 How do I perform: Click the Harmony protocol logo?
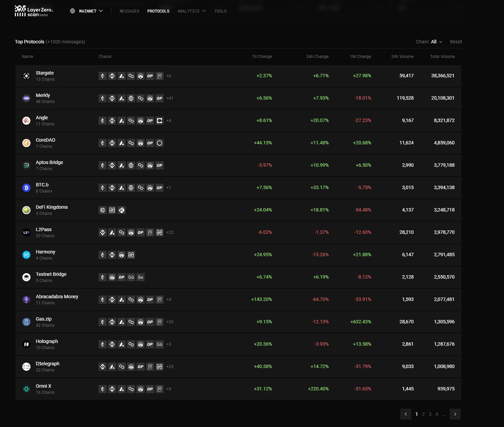click(26, 255)
